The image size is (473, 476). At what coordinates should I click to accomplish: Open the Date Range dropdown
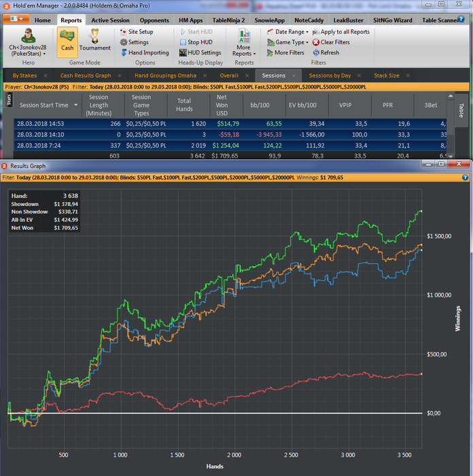[287, 31]
